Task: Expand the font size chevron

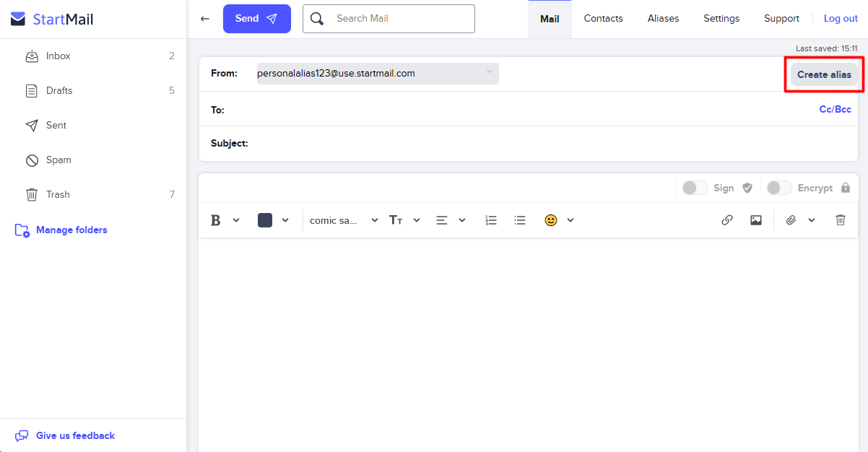Action: coord(417,220)
